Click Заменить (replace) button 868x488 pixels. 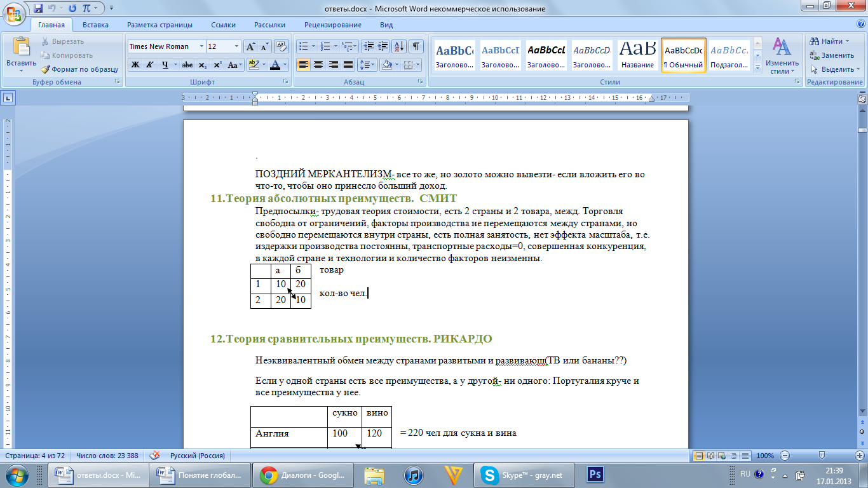(832, 55)
